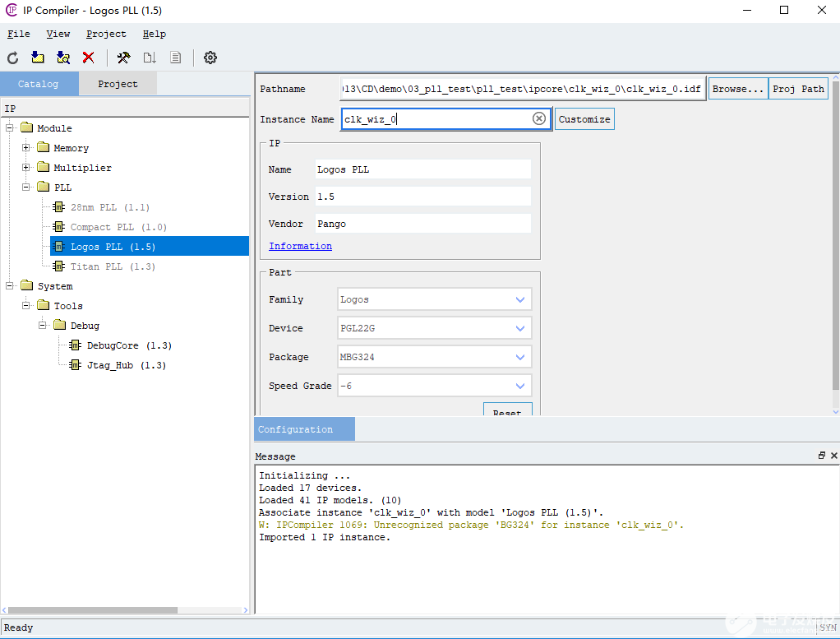Click the refresh icon in the toolbar

[x=12, y=58]
